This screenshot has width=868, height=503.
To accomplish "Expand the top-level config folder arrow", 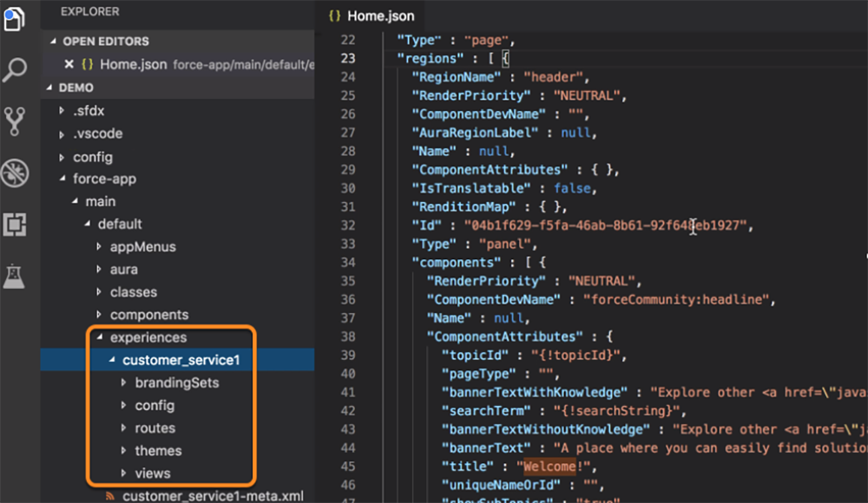I will 62,157.
